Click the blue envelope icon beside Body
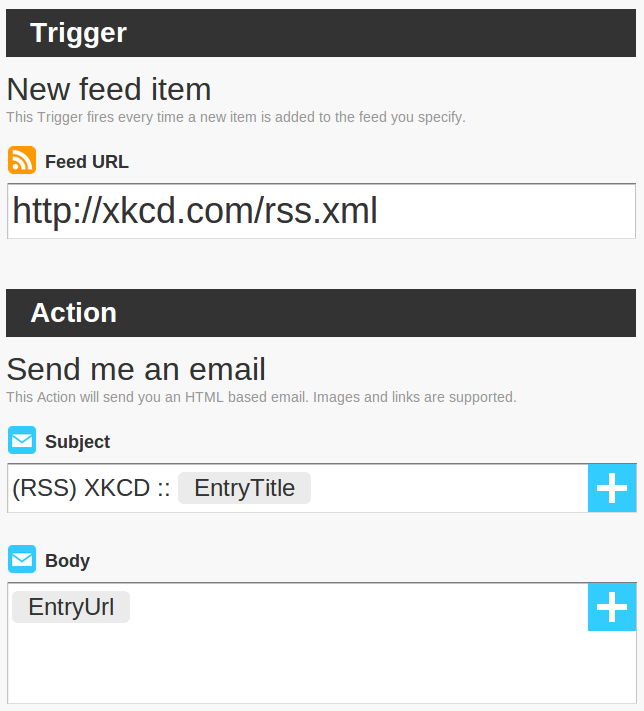This screenshot has width=644, height=711. 22,559
